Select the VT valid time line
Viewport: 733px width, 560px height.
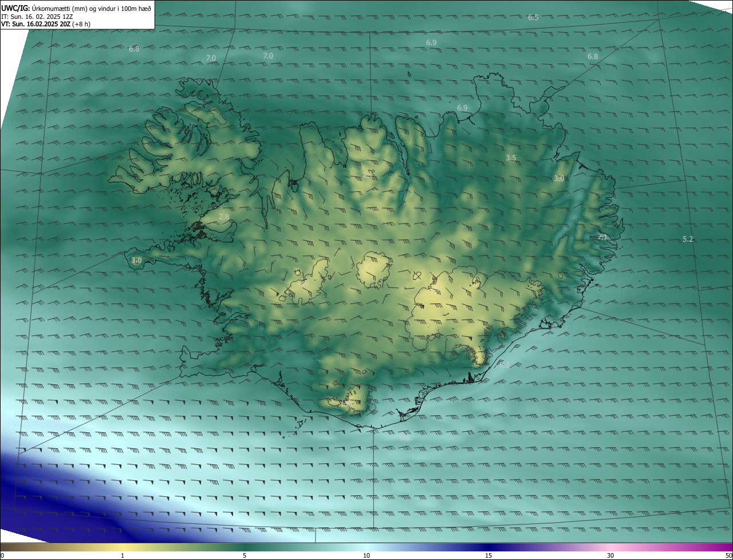[45, 24]
